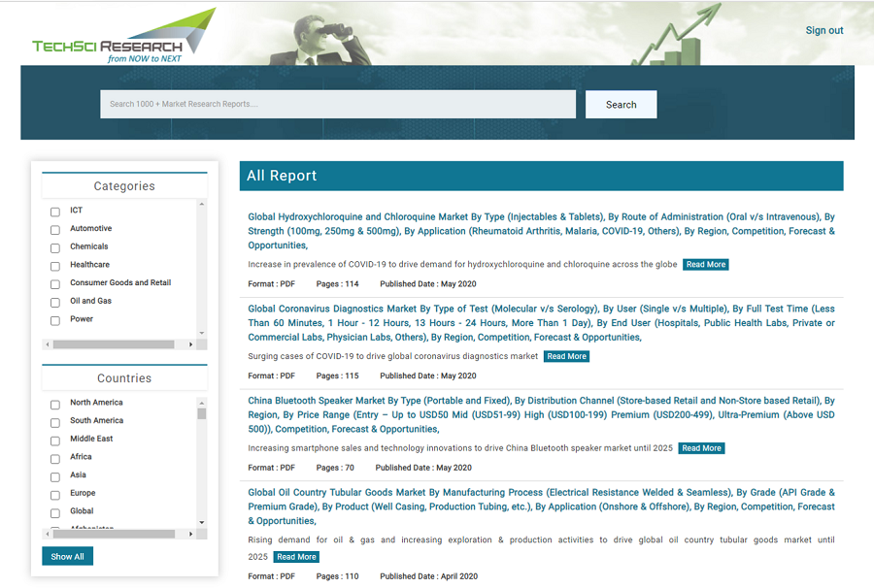Screen dimensions: 874x588
Task: Enable the Healthcare category filter
Action: tap(55, 266)
